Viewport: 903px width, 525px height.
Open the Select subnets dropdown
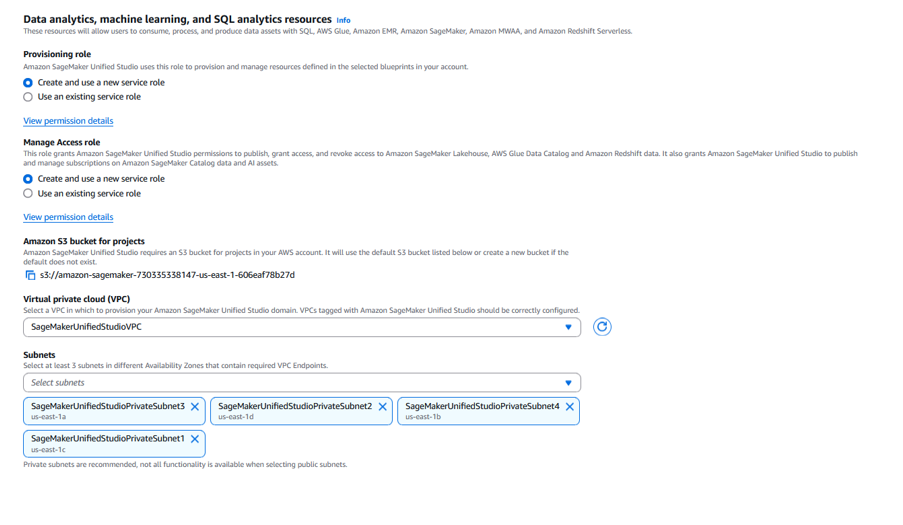tap(302, 383)
